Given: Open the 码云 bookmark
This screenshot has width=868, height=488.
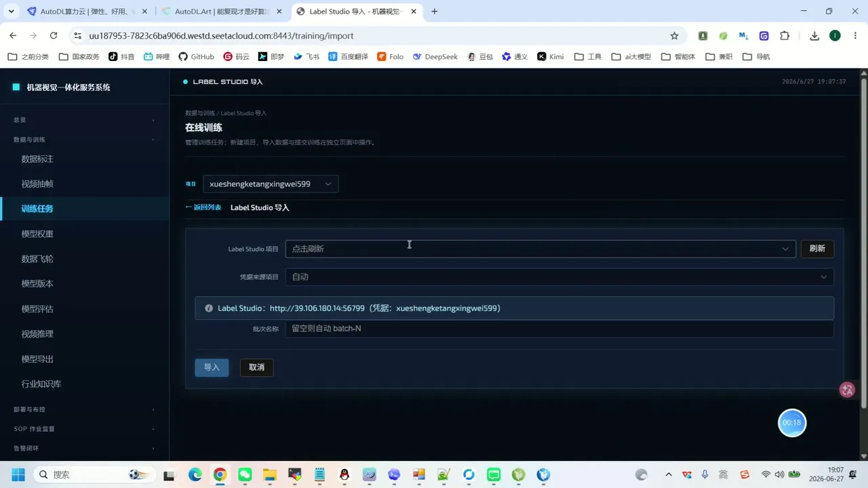Looking at the screenshot, I should click(x=237, y=56).
